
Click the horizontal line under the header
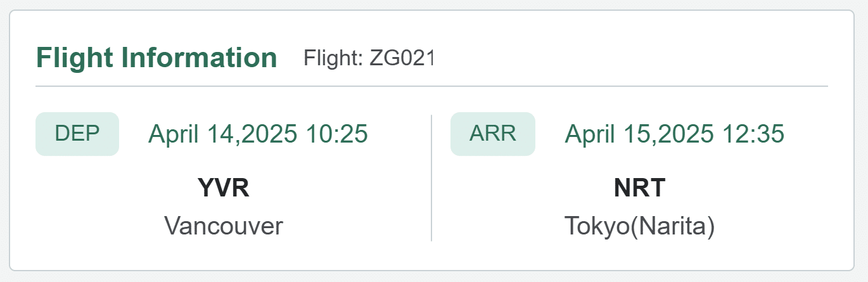click(x=431, y=86)
